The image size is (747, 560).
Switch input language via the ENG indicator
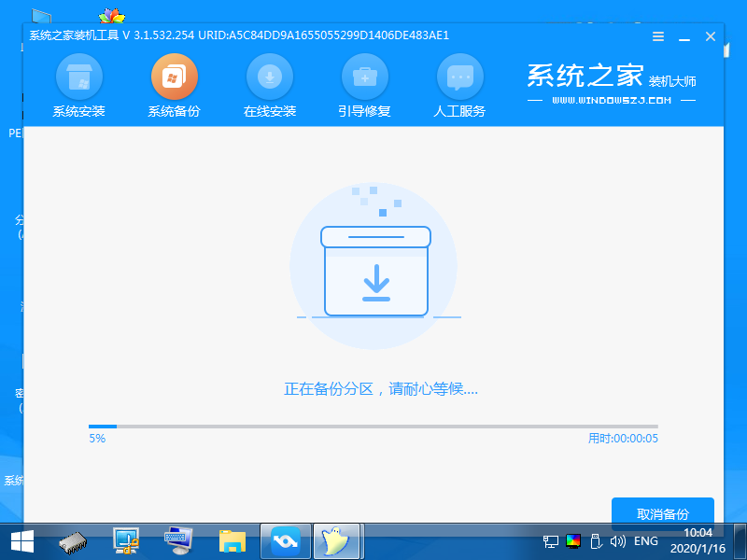click(645, 540)
